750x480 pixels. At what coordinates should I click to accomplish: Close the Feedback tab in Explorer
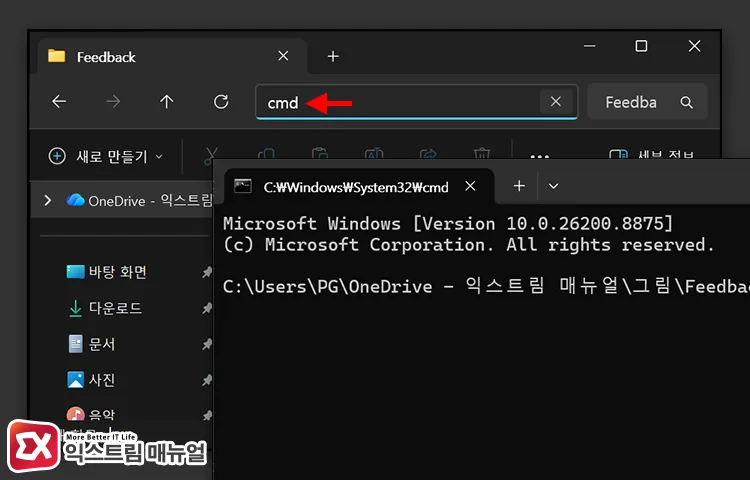[283, 56]
